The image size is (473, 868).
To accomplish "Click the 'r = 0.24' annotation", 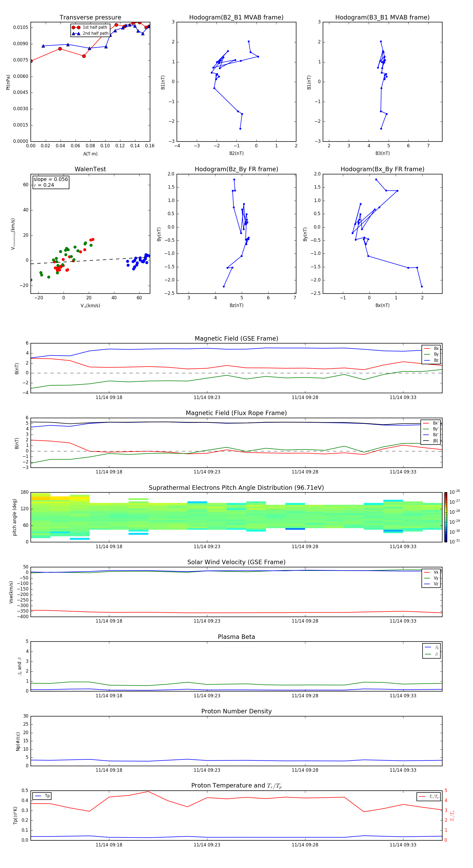I will [44, 185].
